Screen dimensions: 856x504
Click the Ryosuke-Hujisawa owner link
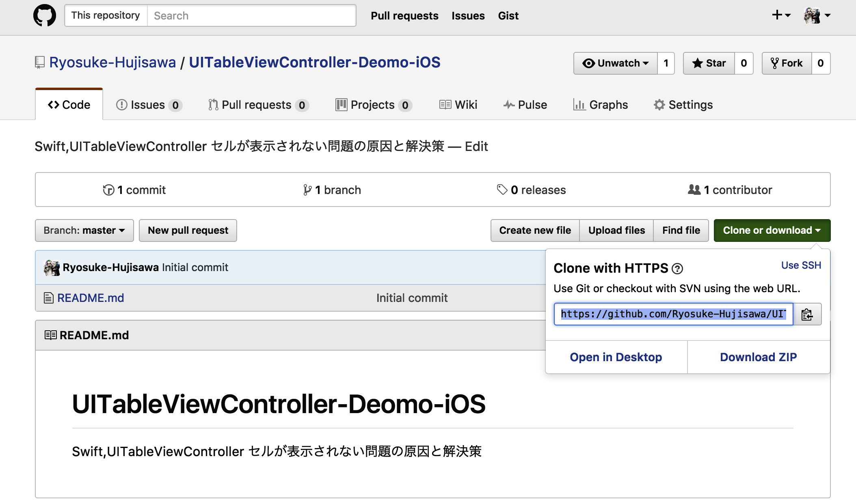tap(112, 62)
